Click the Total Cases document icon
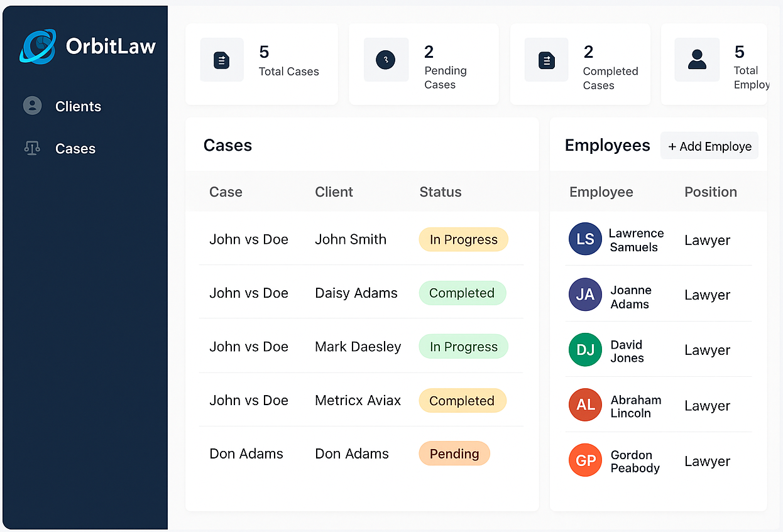Image resolution: width=783 pixels, height=532 pixels. coord(221,60)
